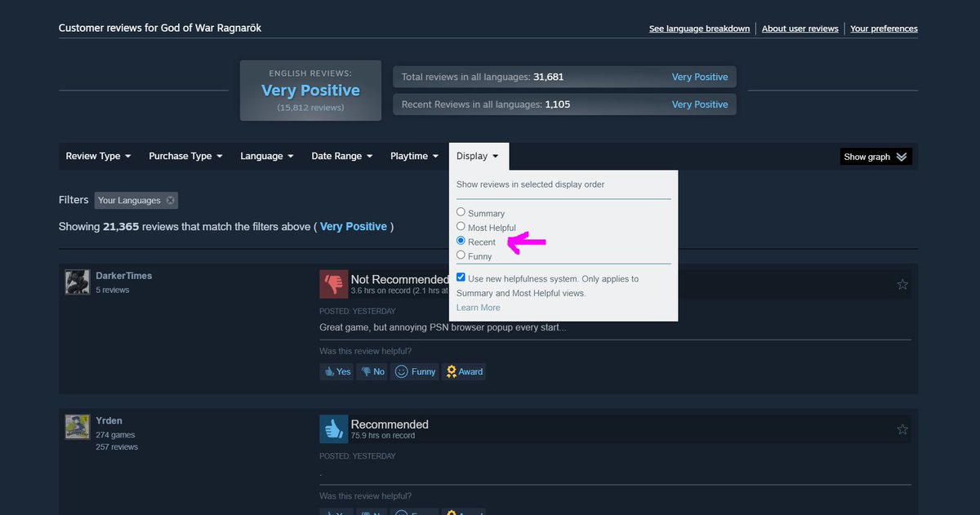Click DarkerTimes '5 reviews' text
Image resolution: width=980 pixels, height=515 pixels.
tap(113, 290)
